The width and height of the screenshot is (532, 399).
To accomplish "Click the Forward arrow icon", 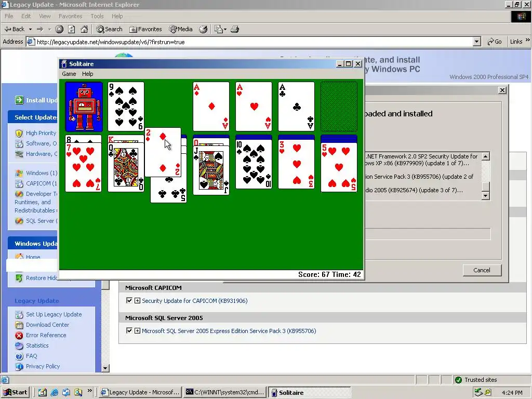I will [40, 29].
